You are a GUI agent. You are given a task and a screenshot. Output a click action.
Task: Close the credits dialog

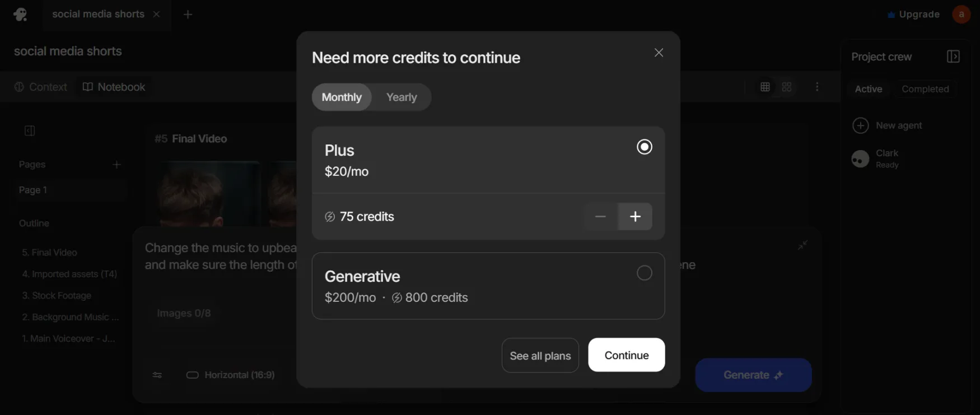659,53
